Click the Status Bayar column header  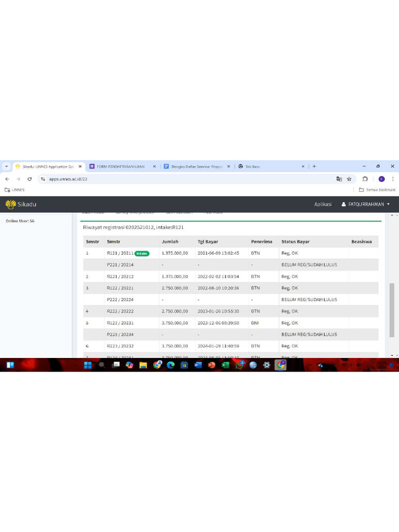click(x=295, y=242)
